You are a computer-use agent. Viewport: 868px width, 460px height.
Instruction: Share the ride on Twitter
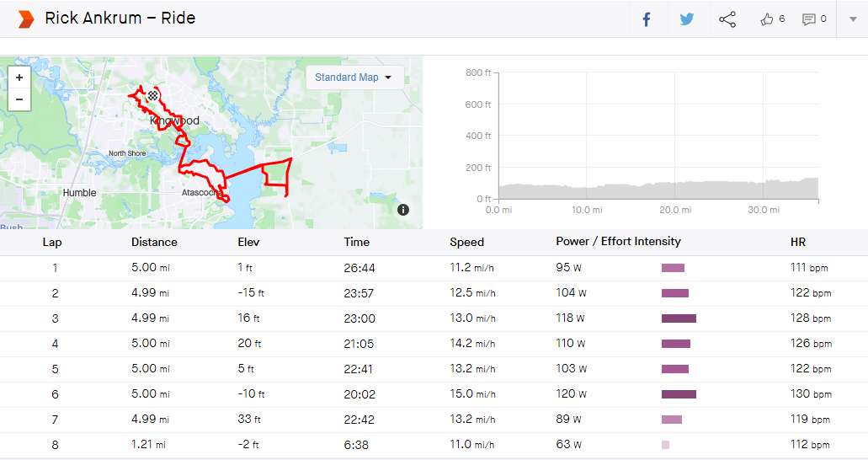pos(687,19)
